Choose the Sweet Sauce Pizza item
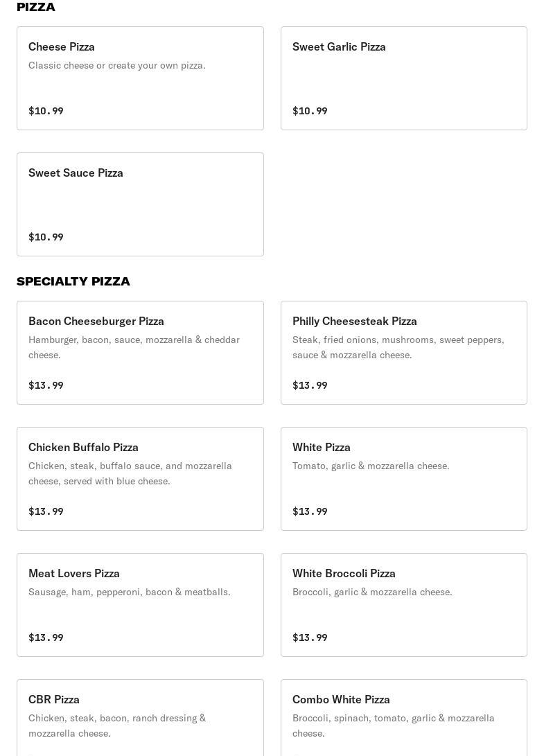This screenshot has height=756, width=544. coord(140,204)
